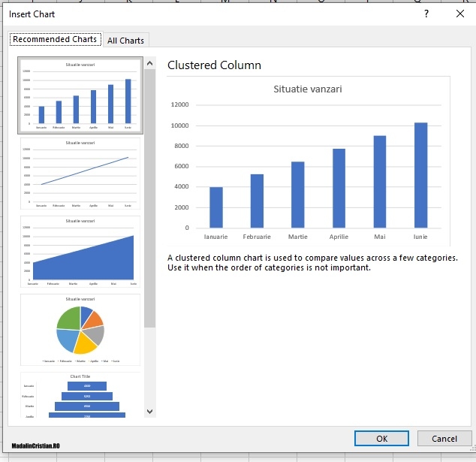Image resolution: width=476 pixels, height=462 pixels.
Task: Click the preview chart title Situatie vanzari
Action: [308, 89]
